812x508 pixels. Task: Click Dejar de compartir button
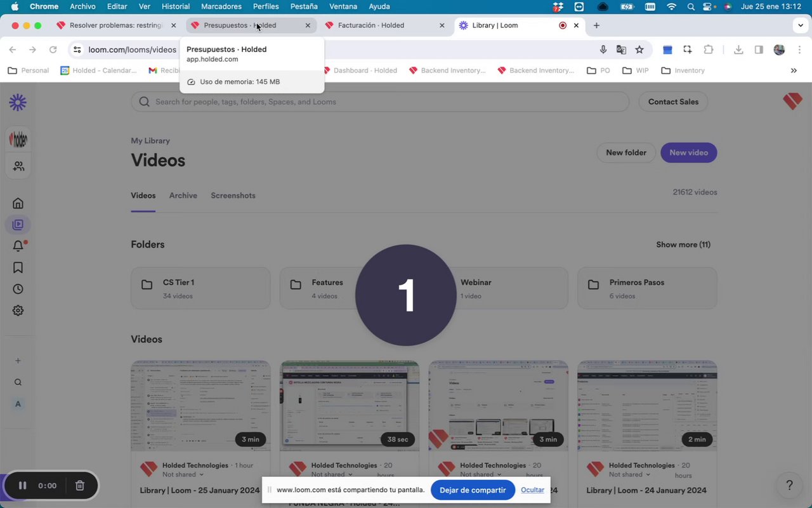coord(473,490)
